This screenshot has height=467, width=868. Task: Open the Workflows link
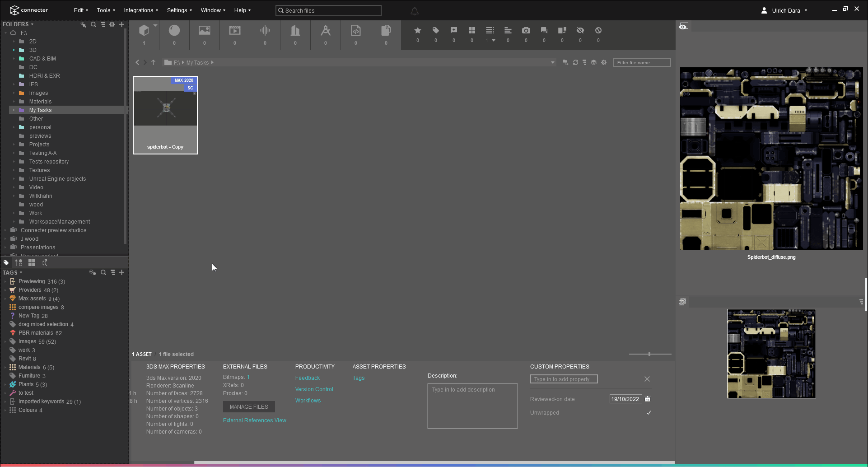308,401
